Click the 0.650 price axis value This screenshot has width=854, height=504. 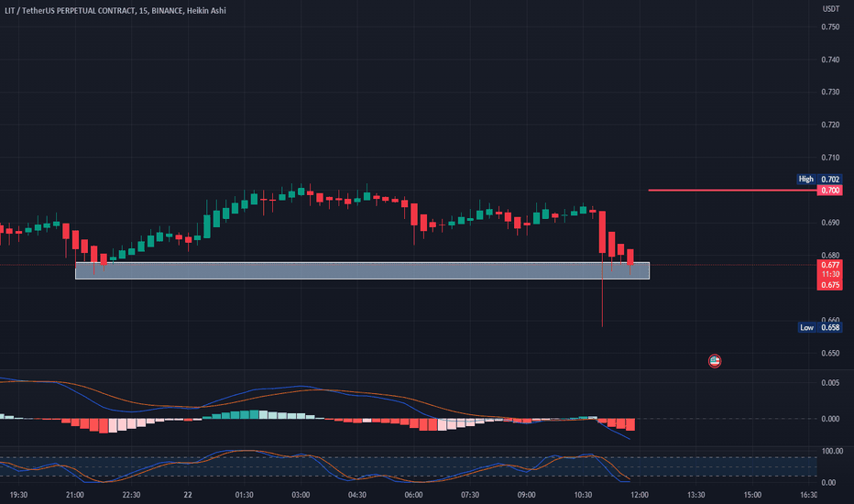[x=830, y=353]
